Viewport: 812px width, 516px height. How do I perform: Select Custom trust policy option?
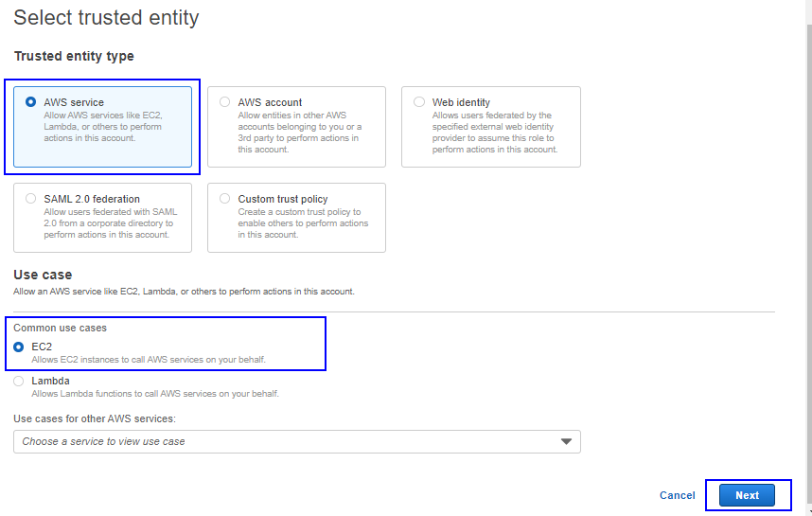coord(224,199)
